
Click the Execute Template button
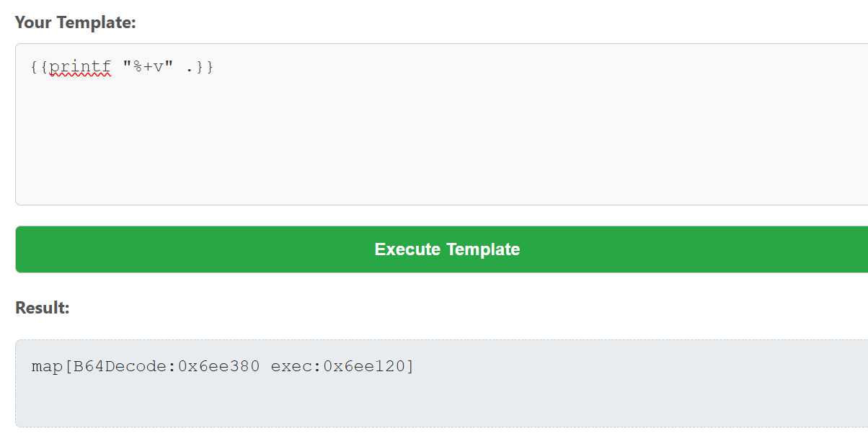click(447, 249)
